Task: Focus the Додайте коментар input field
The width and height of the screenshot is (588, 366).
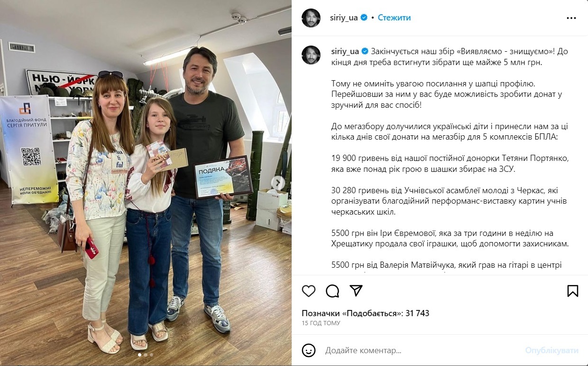Action: 422,351
